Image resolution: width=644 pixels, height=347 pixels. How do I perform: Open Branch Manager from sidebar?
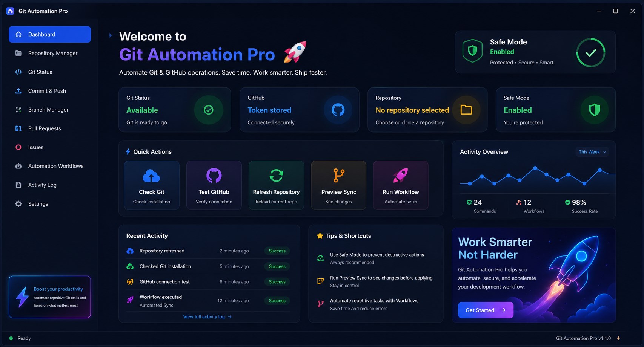(x=50, y=110)
